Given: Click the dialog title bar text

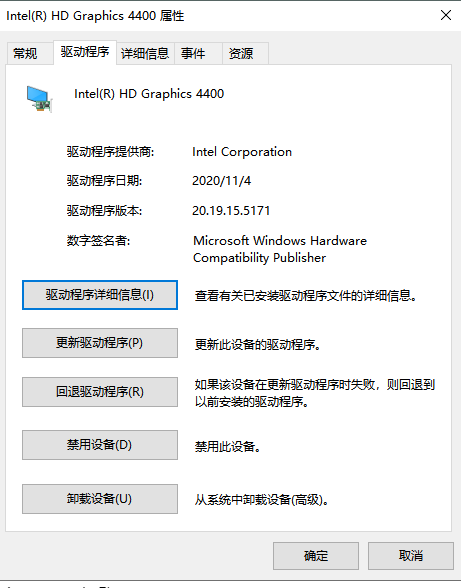Looking at the screenshot, I should pos(95,16).
